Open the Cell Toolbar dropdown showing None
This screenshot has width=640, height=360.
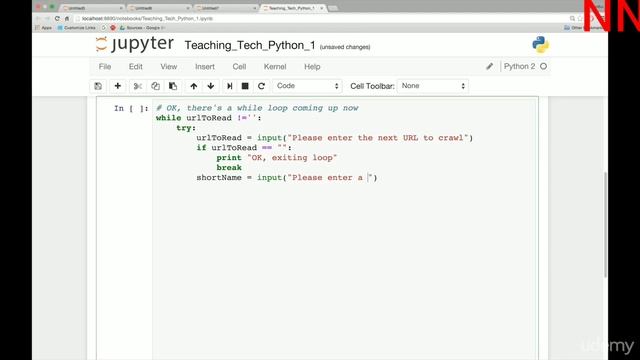click(x=433, y=86)
